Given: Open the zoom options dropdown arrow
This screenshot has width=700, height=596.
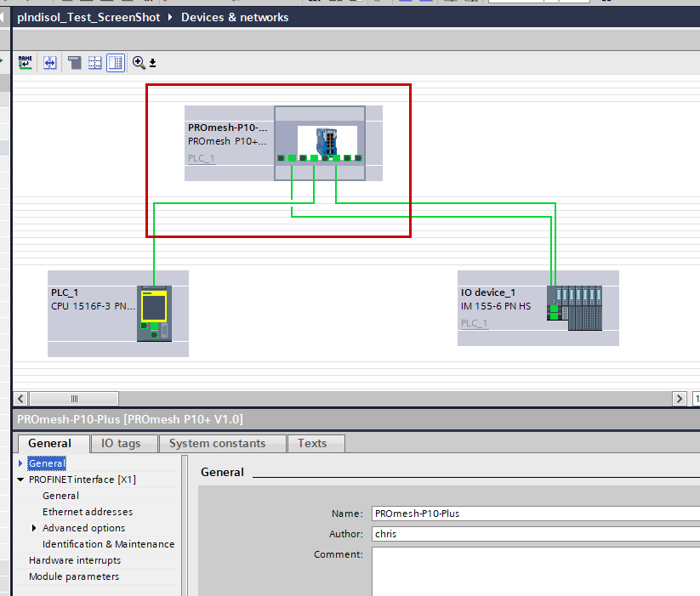Looking at the screenshot, I should [153, 63].
